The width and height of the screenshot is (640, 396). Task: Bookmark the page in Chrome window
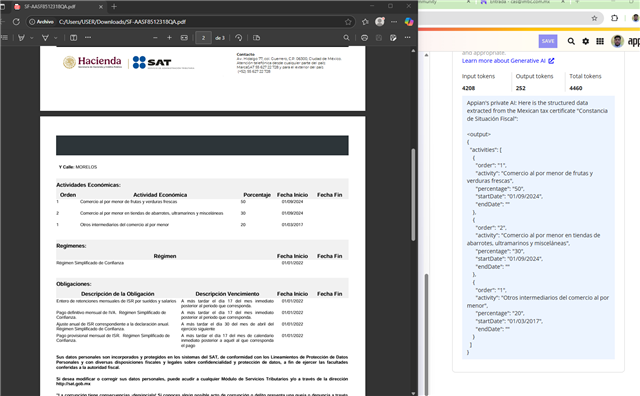(594, 18)
